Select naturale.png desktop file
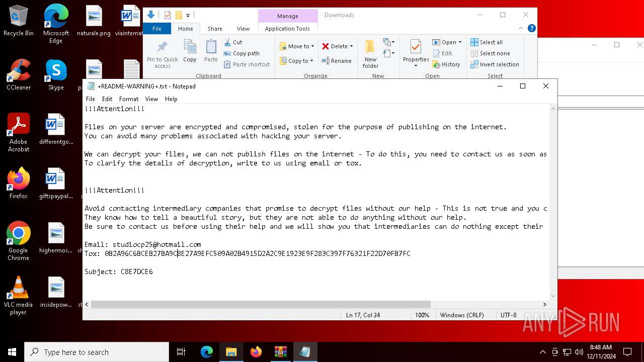The height and width of the screenshot is (362, 644). coord(94,21)
